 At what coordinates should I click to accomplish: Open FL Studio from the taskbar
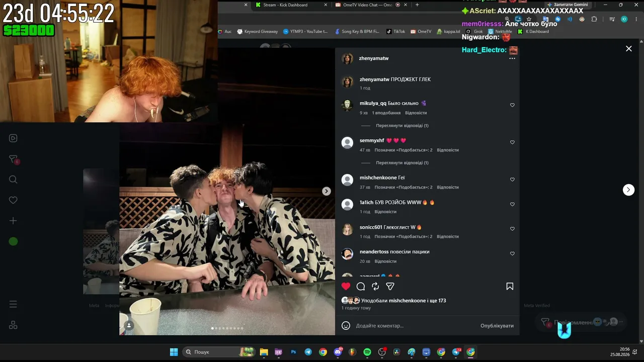point(353,352)
